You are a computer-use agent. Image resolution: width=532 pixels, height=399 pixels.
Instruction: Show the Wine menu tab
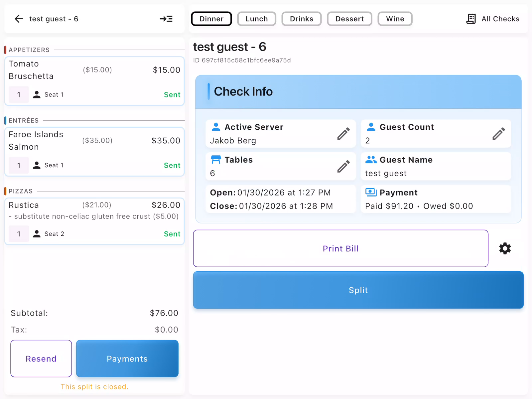[x=395, y=19]
